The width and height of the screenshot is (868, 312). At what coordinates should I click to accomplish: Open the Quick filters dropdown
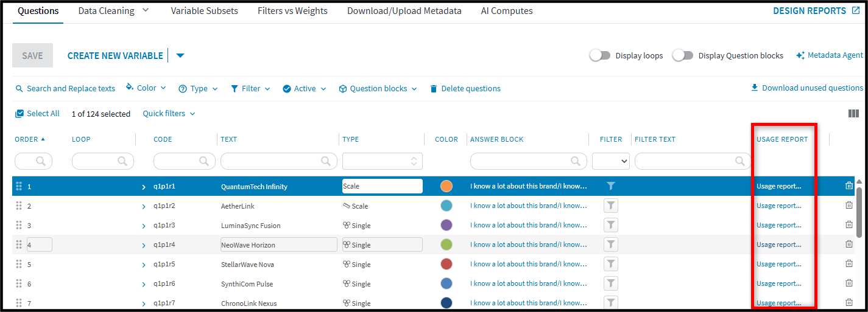click(169, 114)
